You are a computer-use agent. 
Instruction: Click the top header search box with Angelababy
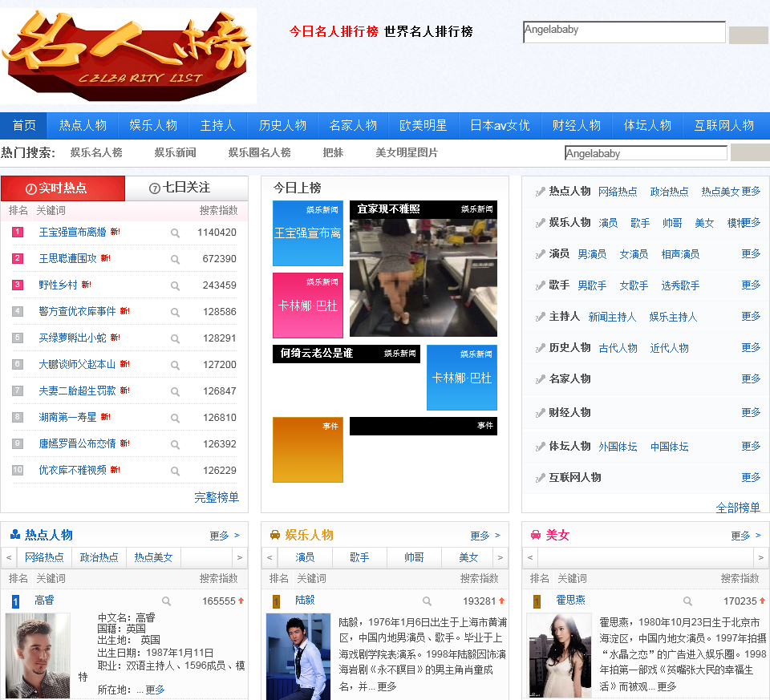[x=624, y=32]
